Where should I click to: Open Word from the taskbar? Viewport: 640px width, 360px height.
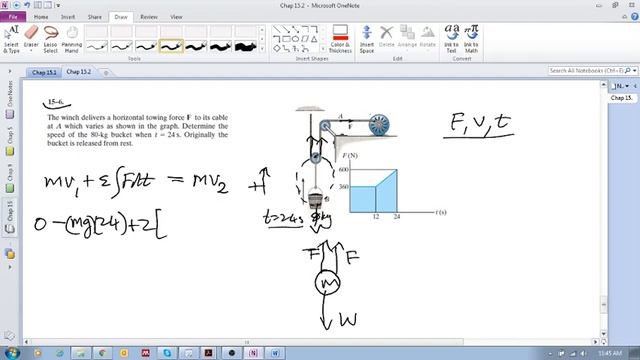[275, 353]
